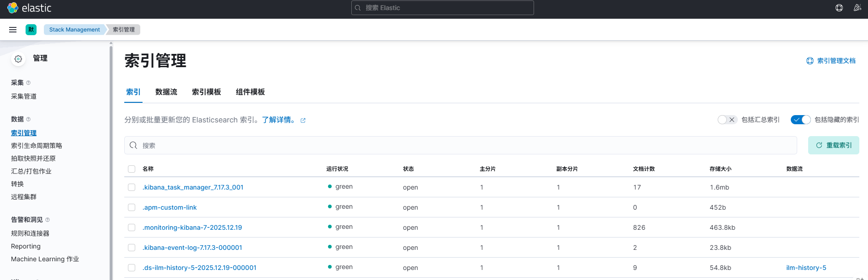
Task: Focus the index 搜索 input field
Action: [460, 145]
